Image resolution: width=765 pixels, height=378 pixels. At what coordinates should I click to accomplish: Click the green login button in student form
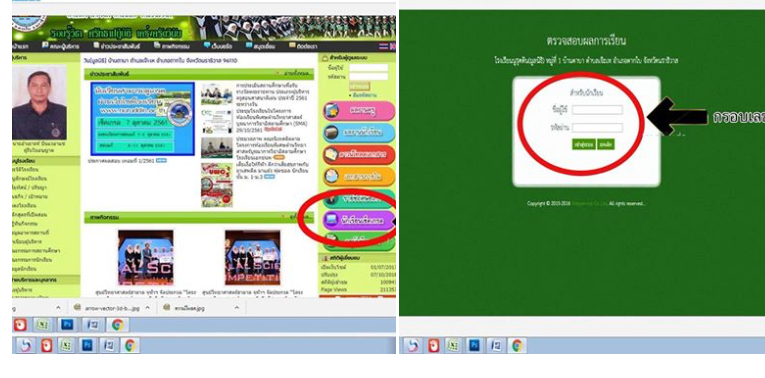point(584,144)
